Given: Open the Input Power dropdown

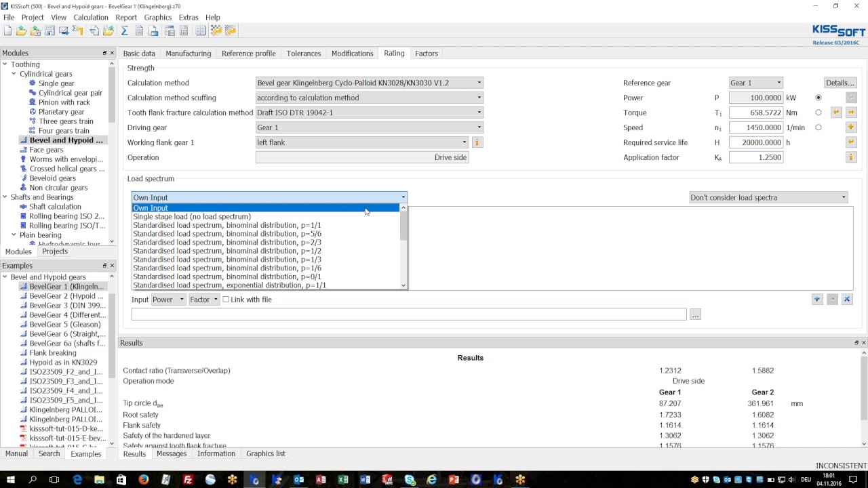Looking at the screenshot, I should click(x=168, y=300).
